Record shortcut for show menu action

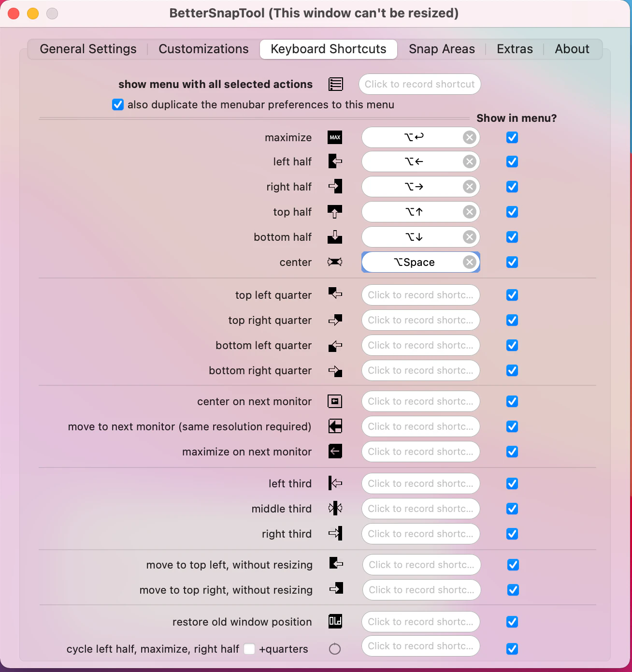pos(419,84)
